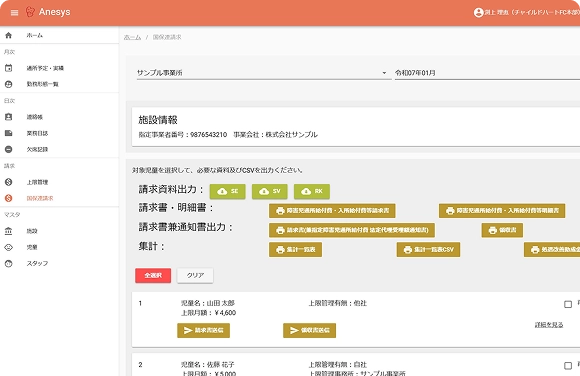The image size is (580, 376).
Task: Open 通所予定・実績 calendar icon in the sidebar
Action: pos(9,68)
